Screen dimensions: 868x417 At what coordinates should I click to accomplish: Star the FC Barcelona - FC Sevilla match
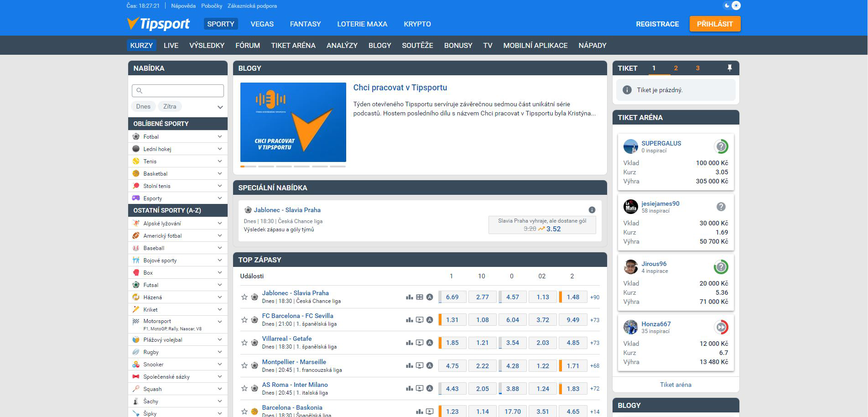pyautogui.click(x=244, y=320)
